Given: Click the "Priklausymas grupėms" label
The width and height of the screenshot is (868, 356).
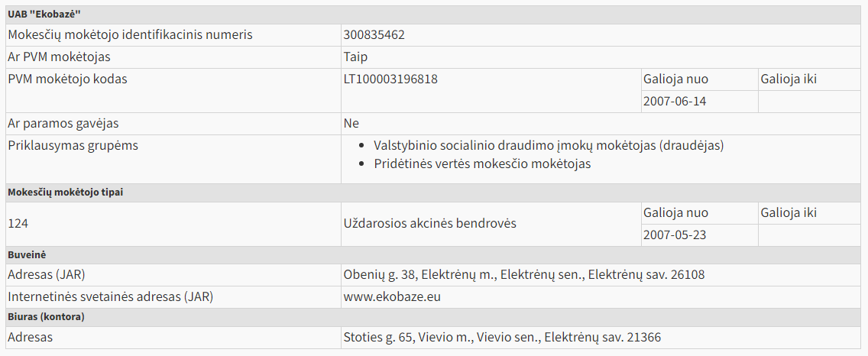Looking at the screenshot, I should click(x=73, y=145).
